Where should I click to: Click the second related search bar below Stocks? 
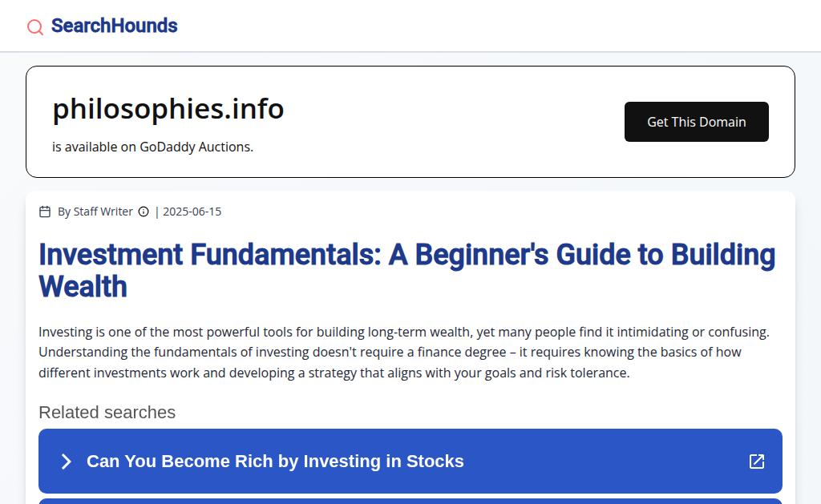click(x=410, y=501)
